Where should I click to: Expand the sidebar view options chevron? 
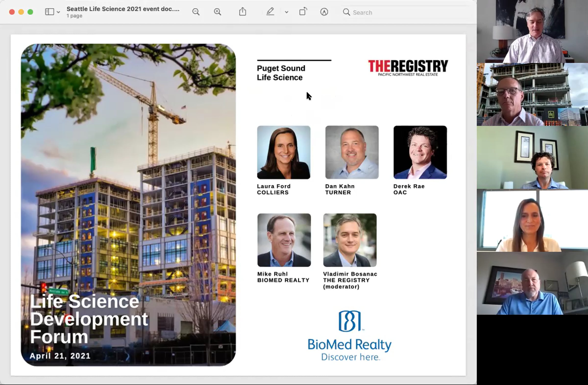click(58, 12)
